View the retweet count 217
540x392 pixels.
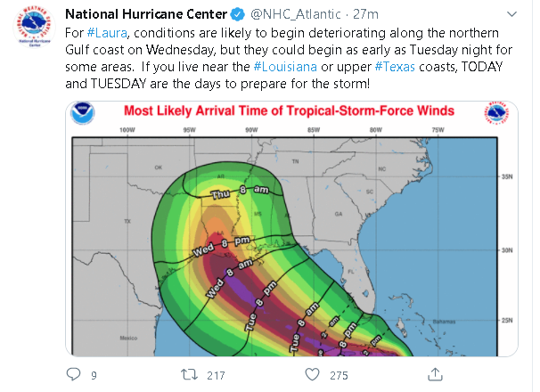pyautogui.click(x=216, y=375)
